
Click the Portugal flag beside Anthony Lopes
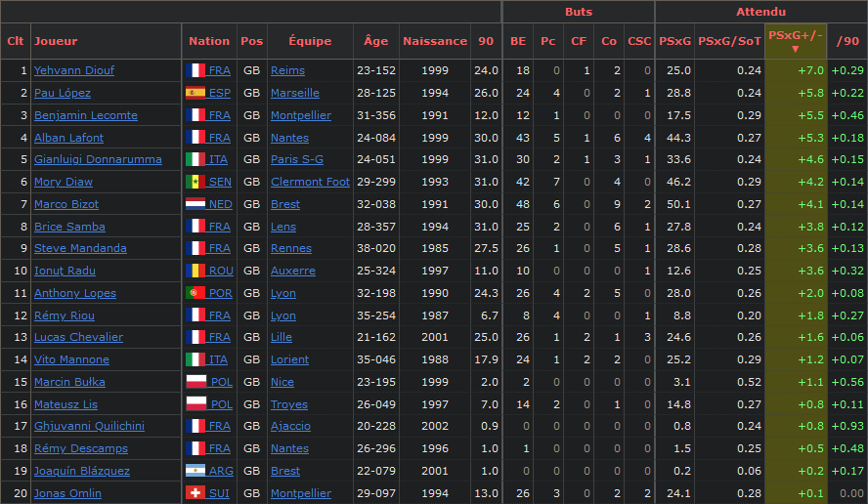click(x=195, y=293)
